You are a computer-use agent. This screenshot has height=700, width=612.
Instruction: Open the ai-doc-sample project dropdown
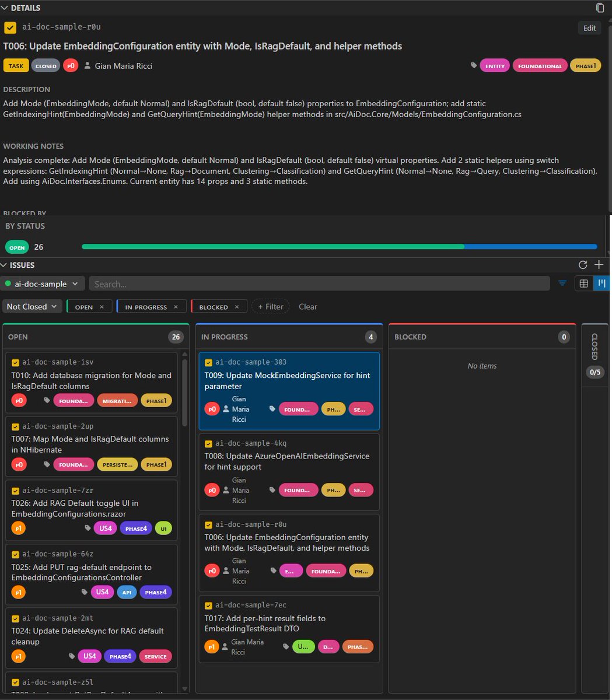coord(43,283)
